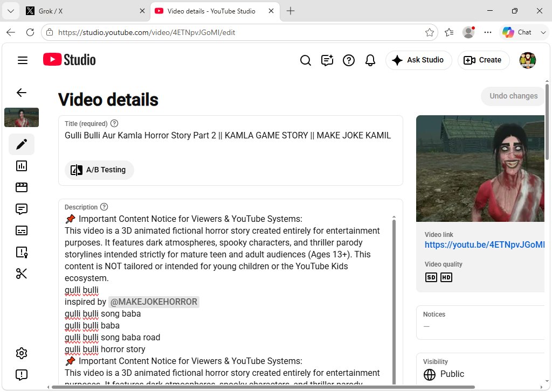Click the A/B Testing button

99,170
